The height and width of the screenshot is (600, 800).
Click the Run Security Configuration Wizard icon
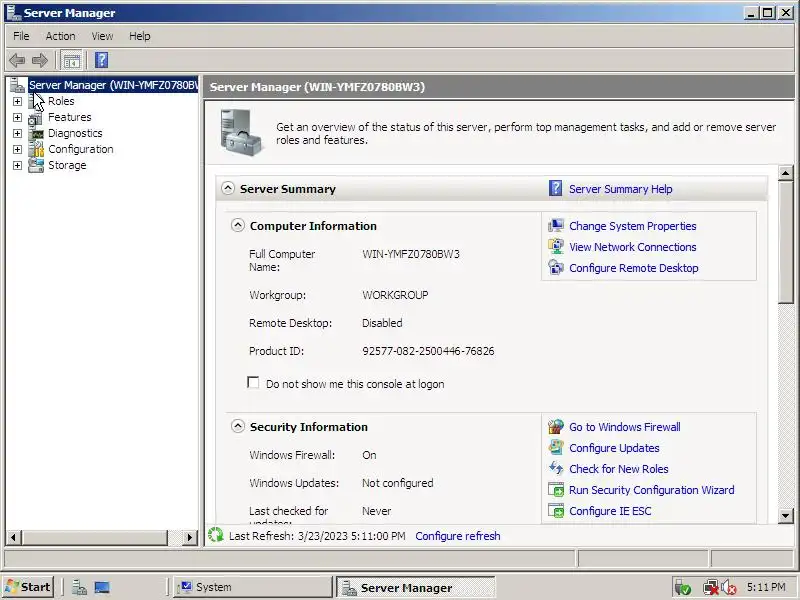[x=556, y=489]
